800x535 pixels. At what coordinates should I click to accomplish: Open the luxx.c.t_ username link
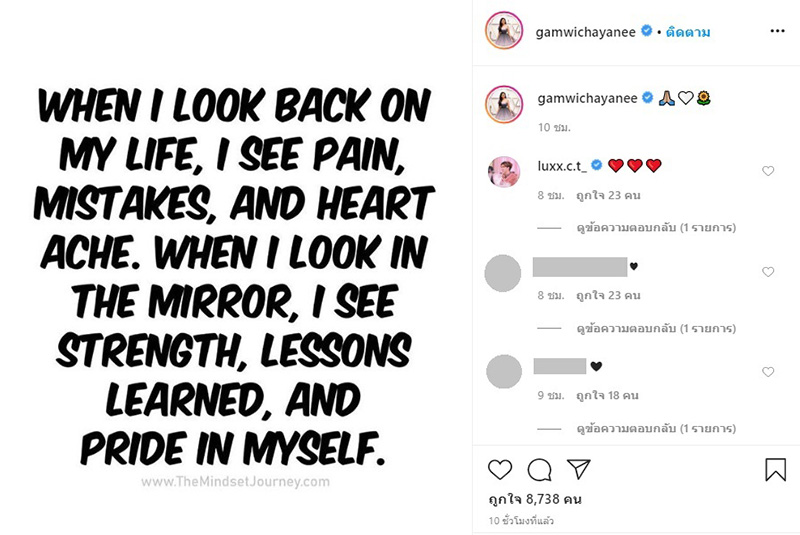(562, 165)
